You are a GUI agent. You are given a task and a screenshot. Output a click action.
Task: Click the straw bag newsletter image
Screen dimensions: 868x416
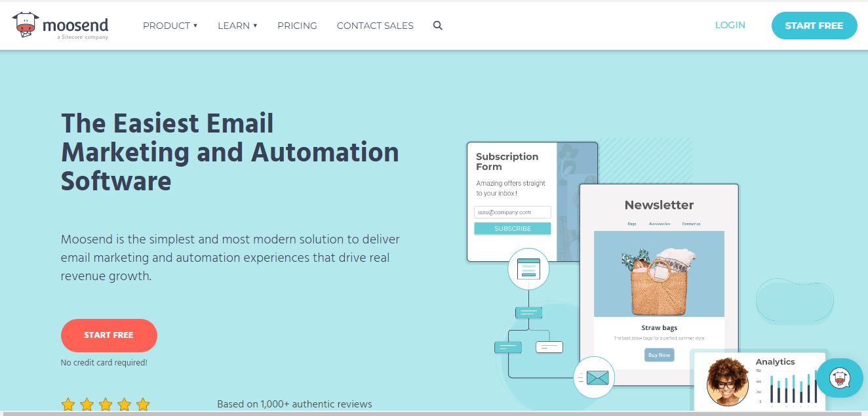point(659,274)
